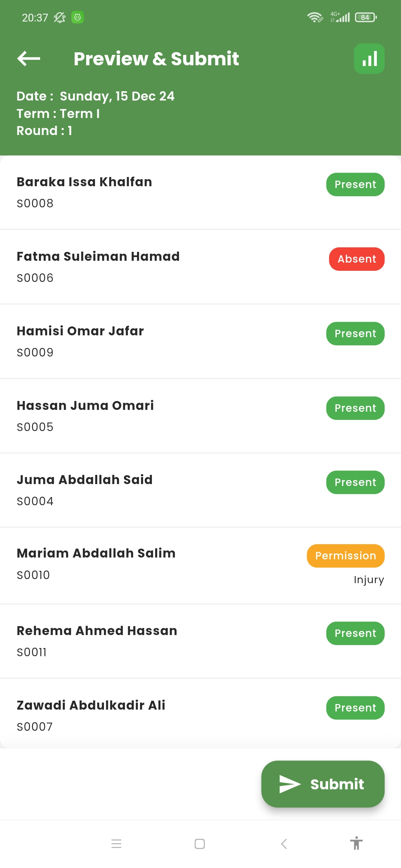Tap the Permission badge for Mariam Abdallah Salim
The width and height of the screenshot is (401, 868).
click(x=345, y=556)
